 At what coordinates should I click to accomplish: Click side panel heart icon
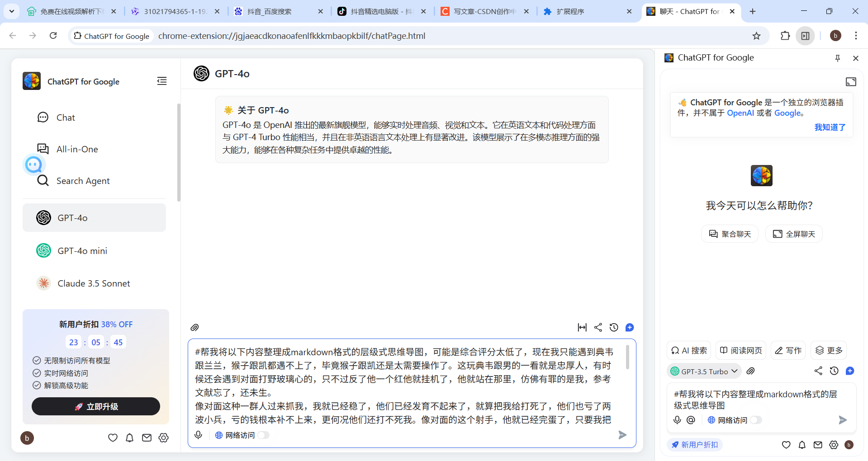pos(786,445)
